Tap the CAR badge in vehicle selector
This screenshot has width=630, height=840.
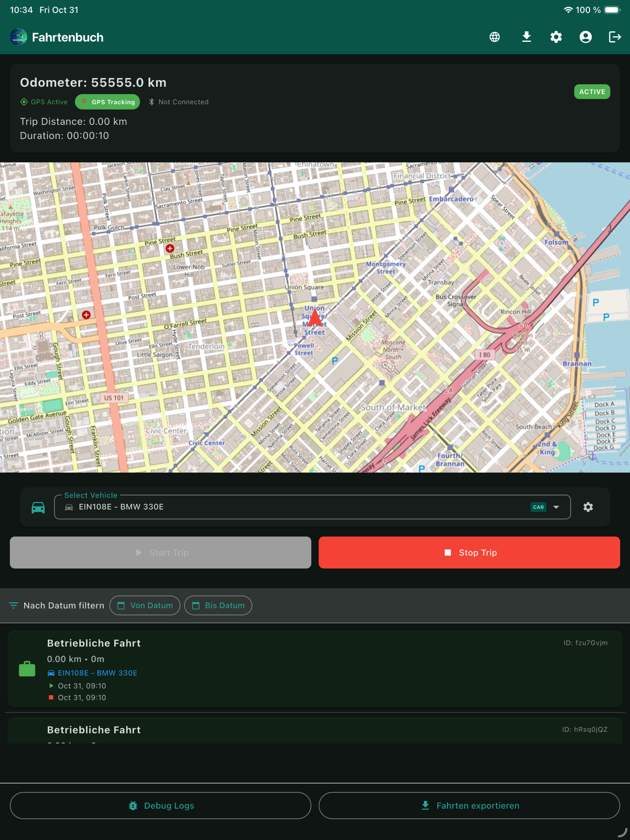[x=538, y=507]
